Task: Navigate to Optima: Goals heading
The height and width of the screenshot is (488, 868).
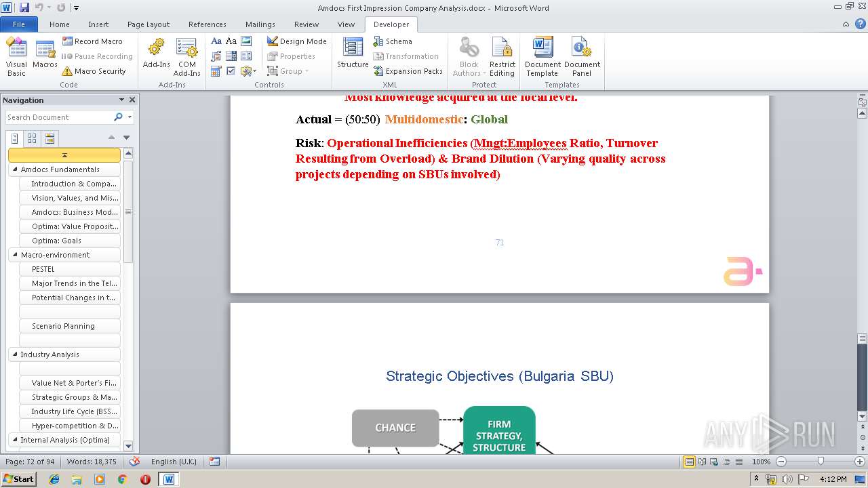Action: tap(70, 241)
